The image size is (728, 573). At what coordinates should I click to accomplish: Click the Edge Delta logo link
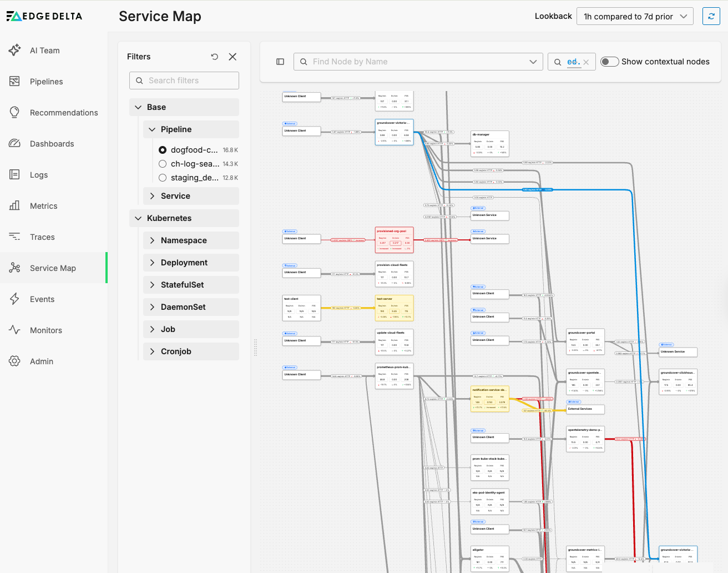click(x=44, y=16)
